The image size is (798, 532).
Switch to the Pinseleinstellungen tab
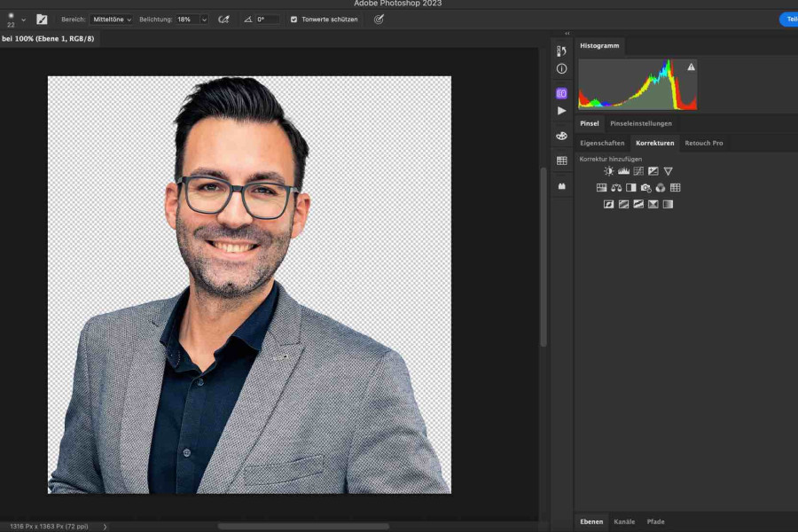point(642,123)
